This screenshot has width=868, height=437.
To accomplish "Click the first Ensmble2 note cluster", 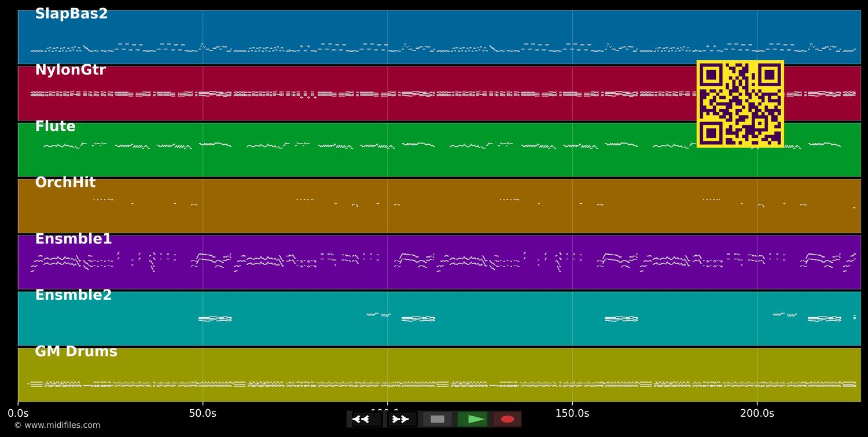I will (215, 318).
